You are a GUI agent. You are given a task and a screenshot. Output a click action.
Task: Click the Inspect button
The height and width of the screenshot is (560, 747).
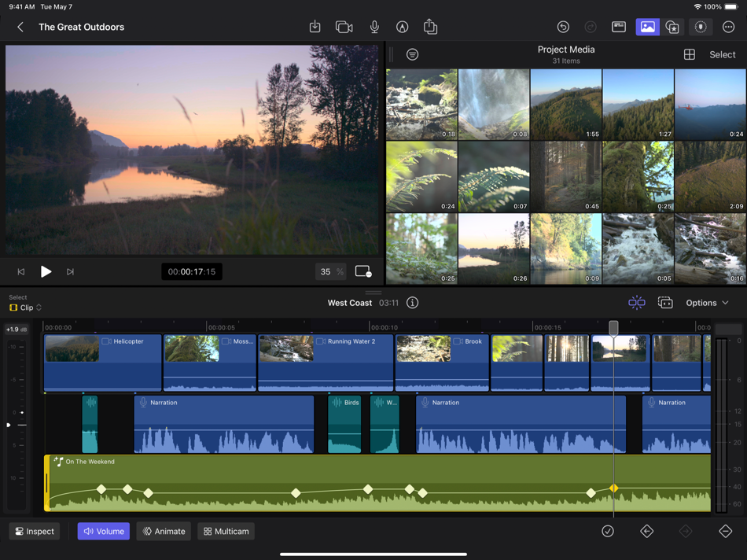click(x=34, y=531)
